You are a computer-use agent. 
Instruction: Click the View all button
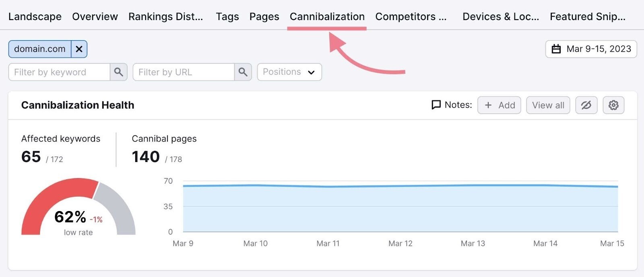547,105
